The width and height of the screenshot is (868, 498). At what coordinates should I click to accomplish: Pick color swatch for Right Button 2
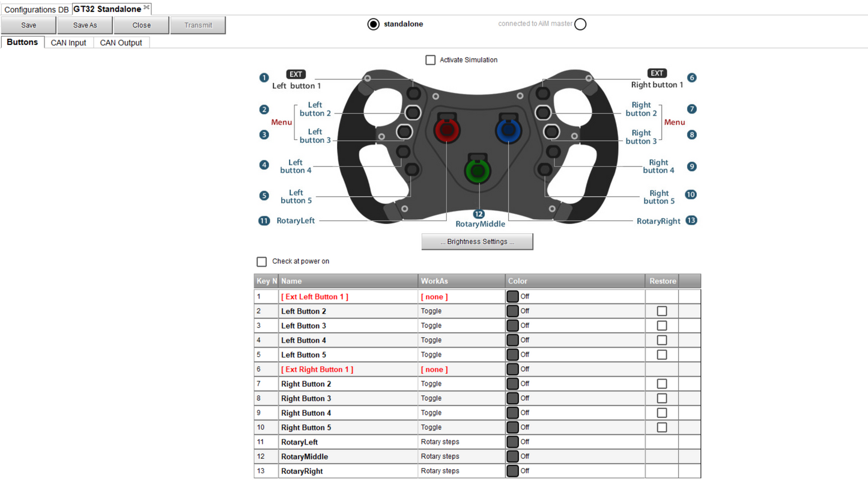coord(512,384)
